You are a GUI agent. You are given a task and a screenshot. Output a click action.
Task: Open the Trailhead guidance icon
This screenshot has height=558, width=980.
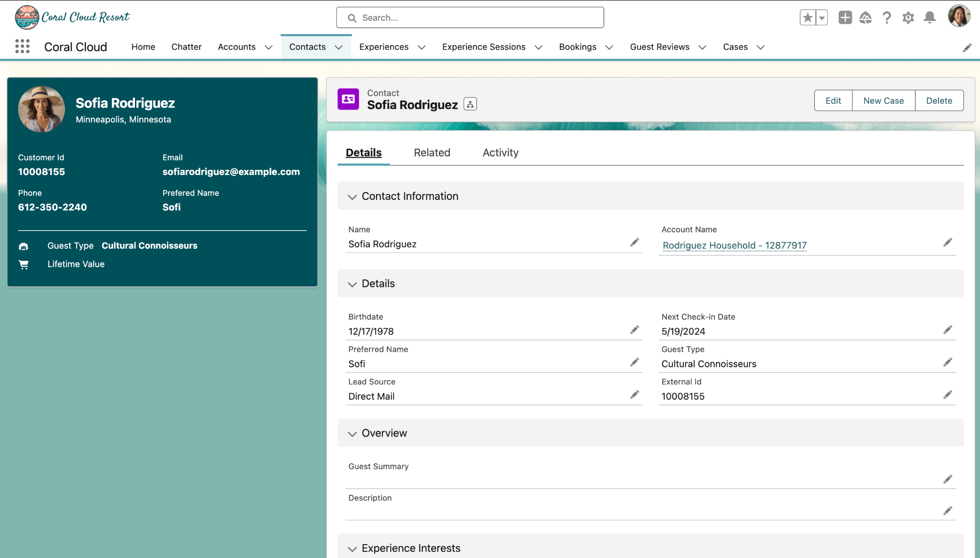[865, 18]
